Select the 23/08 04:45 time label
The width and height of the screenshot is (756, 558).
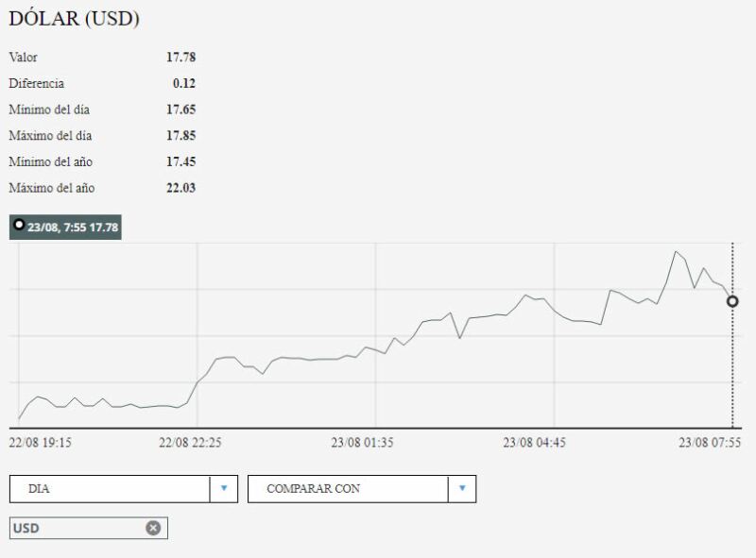[x=534, y=442]
